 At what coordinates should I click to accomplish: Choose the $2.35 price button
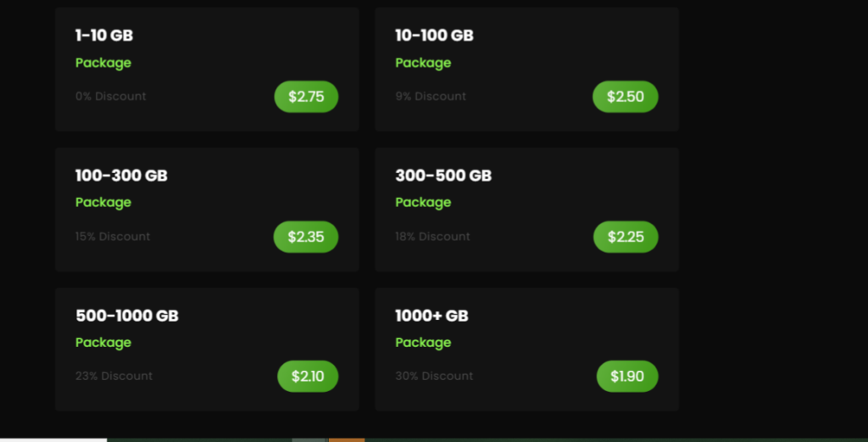click(306, 237)
